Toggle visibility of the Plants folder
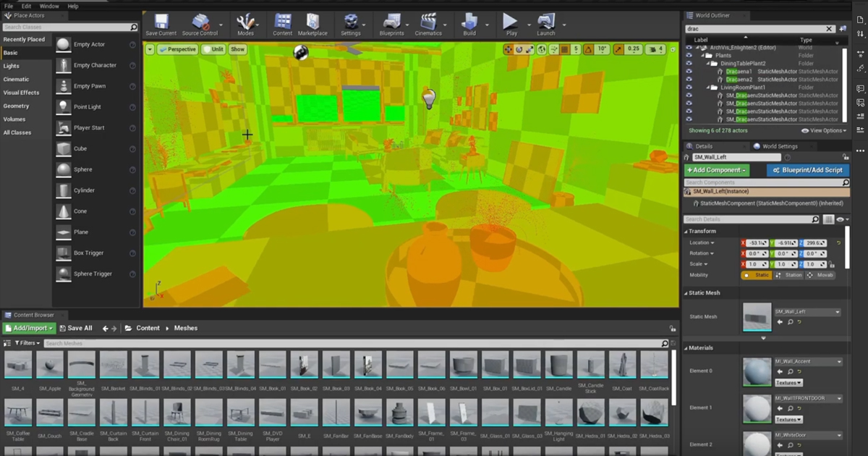Viewport: 868px width, 456px height. click(689, 56)
